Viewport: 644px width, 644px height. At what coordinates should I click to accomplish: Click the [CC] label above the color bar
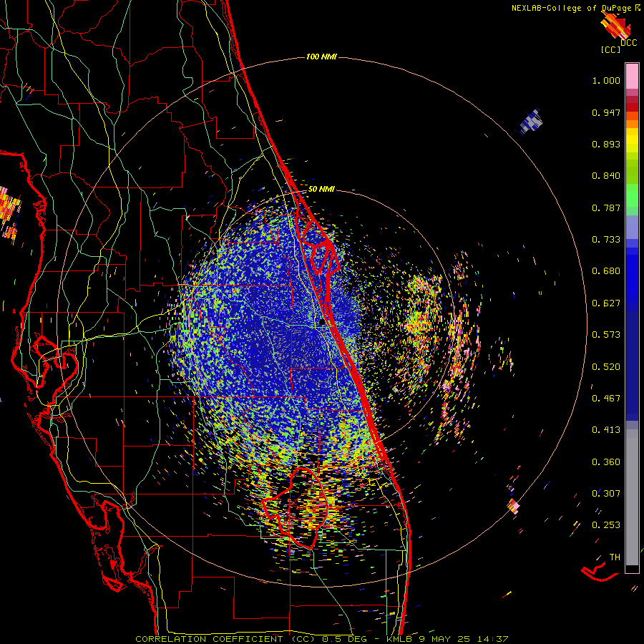pyautogui.click(x=611, y=49)
